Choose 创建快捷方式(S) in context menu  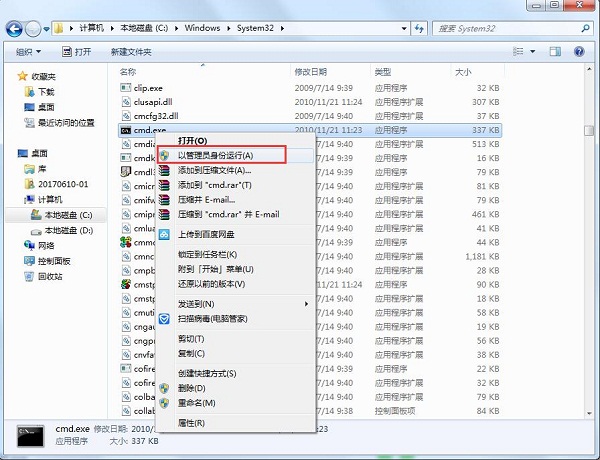point(235,374)
